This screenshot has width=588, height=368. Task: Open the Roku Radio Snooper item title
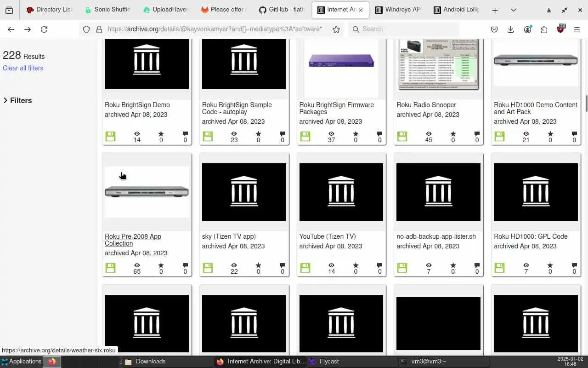426,105
